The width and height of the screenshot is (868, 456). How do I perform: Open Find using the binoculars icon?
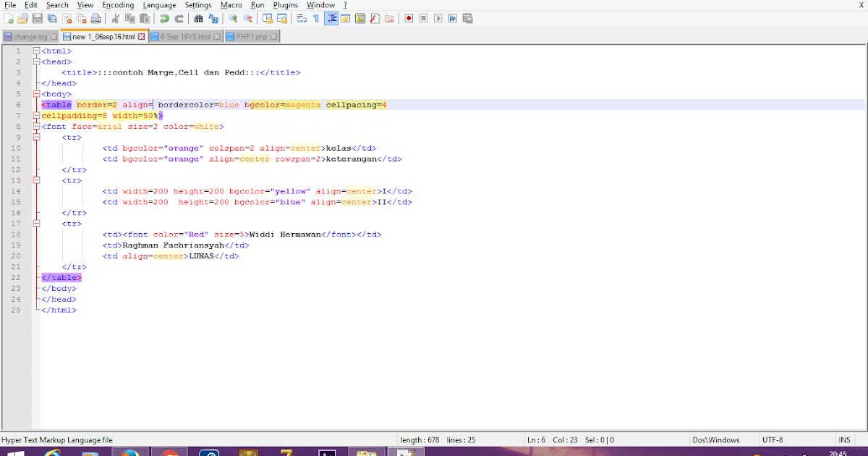point(198,18)
